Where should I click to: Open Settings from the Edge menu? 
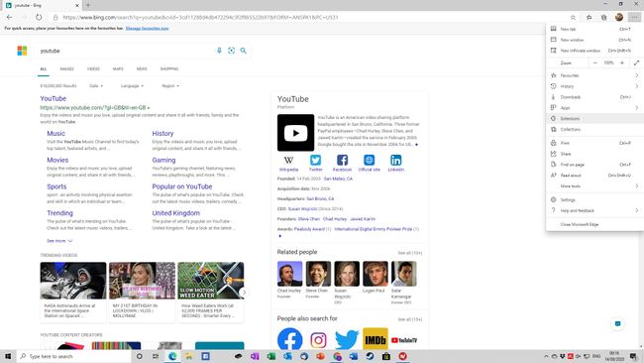click(x=594, y=199)
